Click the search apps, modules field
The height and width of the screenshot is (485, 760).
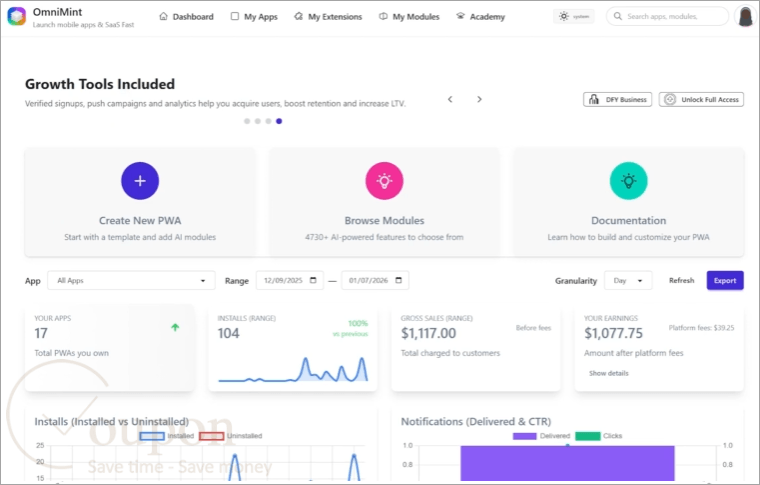coord(667,16)
